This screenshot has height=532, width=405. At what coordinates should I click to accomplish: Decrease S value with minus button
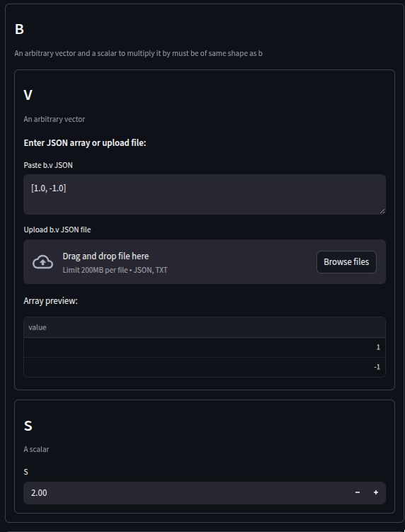click(x=358, y=492)
